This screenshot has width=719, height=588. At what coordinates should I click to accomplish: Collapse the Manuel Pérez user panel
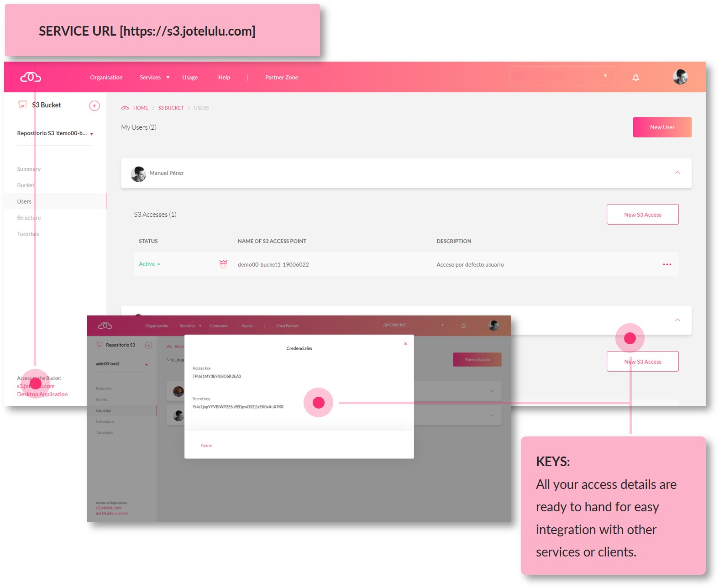[x=677, y=173]
